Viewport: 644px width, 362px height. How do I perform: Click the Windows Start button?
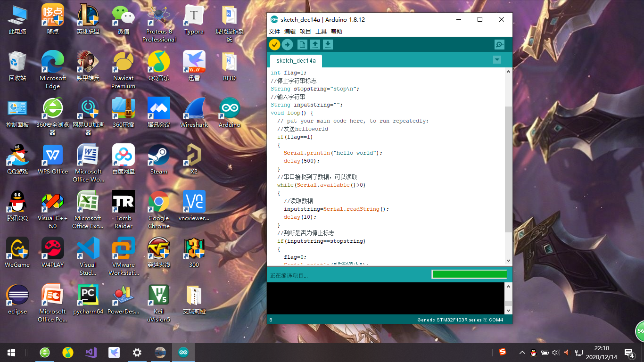(11, 352)
